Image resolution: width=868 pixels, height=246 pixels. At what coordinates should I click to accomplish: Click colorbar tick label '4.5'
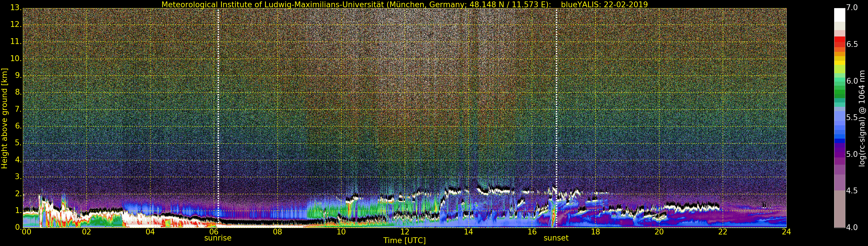tap(852, 191)
